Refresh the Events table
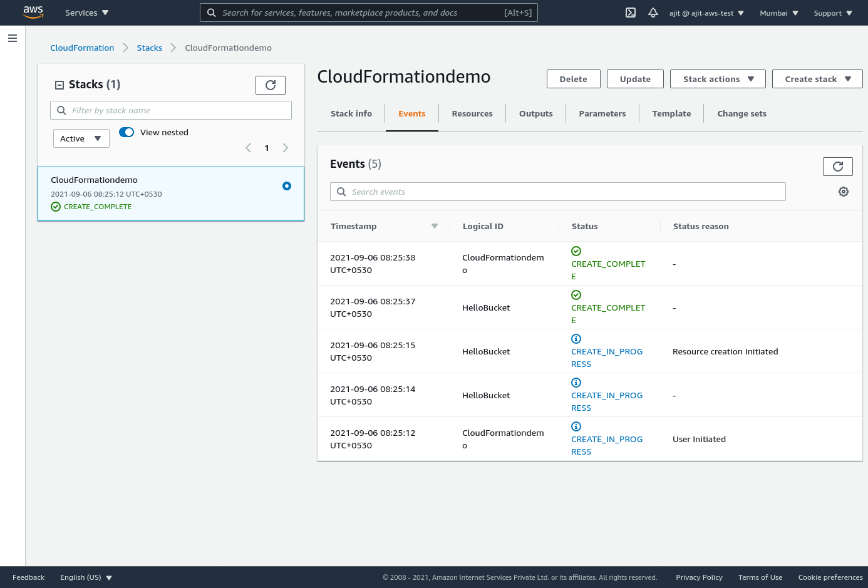The width and height of the screenshot is (868, 588). pyautogui.click(x=837, y=167)
